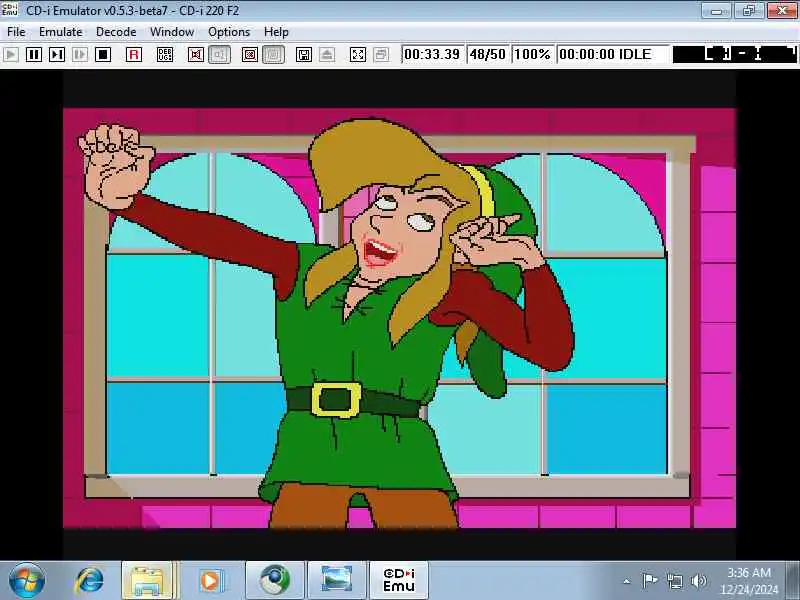
Task: Close the CD-i Emulator window
Action: point(781,11)
